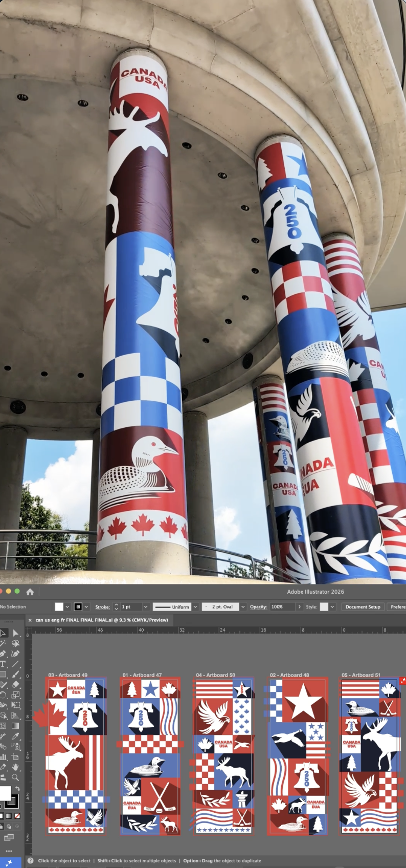Select the Magic Wand tool
This screenshot has height=868, width=406.
click(x=3, y=643)
